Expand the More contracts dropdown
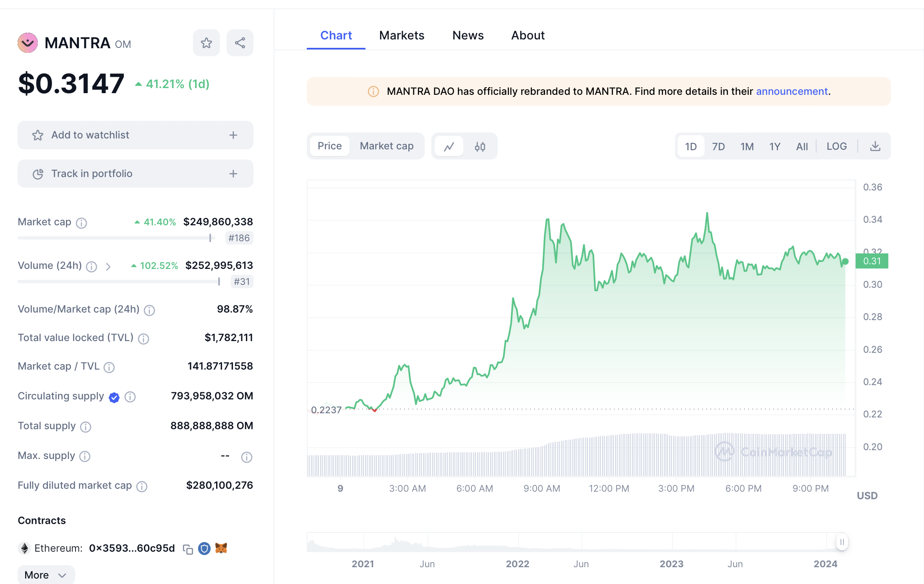 point(46,575)
